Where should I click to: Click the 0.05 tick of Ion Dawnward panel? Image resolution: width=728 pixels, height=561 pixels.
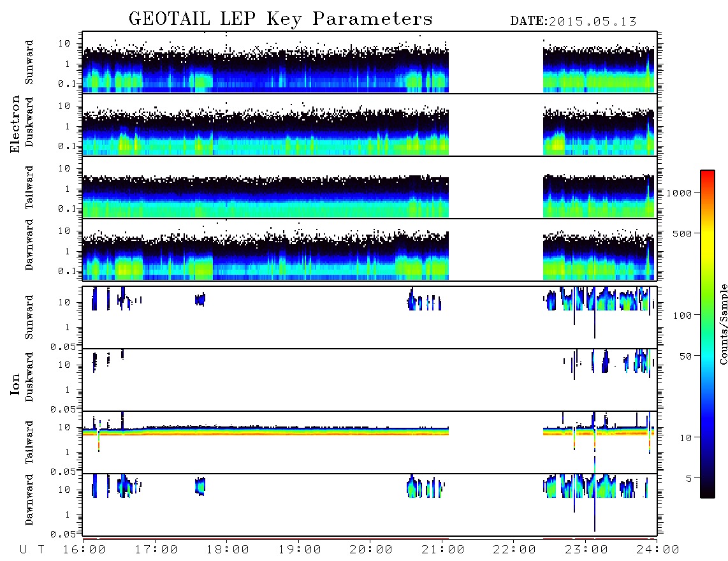point(63,534)
